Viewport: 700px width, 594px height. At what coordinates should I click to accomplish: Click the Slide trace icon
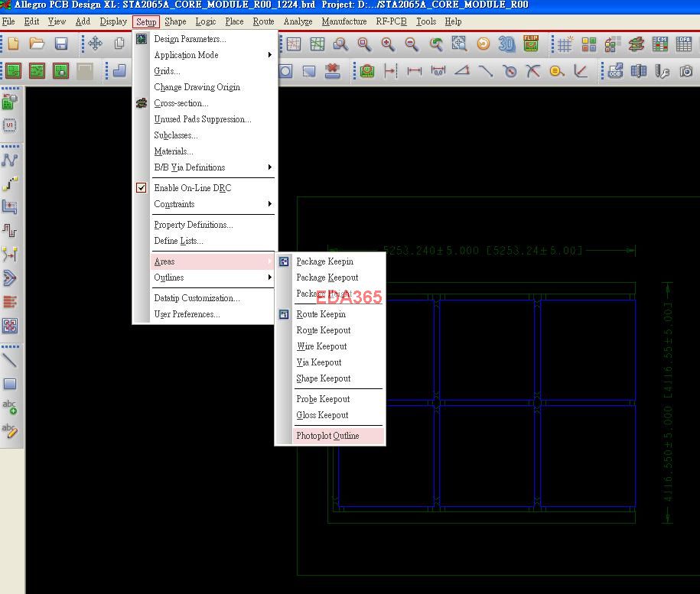10,207
